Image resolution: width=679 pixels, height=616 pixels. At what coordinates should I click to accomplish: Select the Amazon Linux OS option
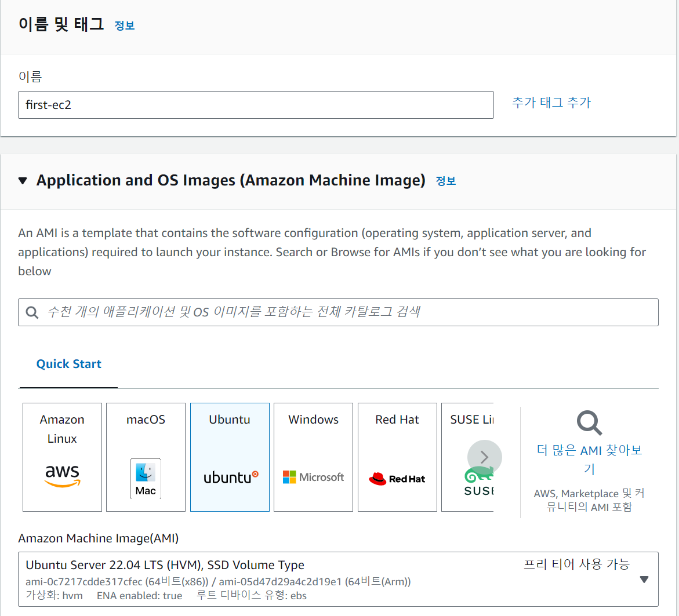pyautogui.click(x=63, y=457)
